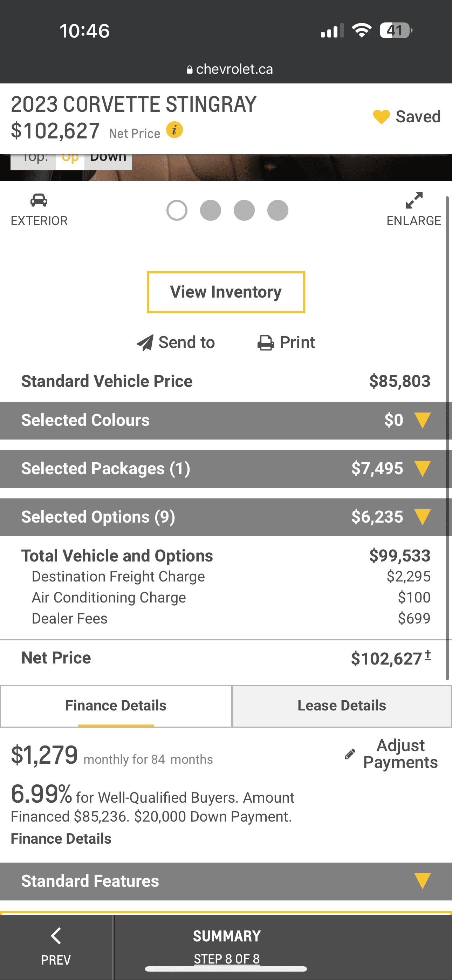Select the first image carousel dot
Image resolution: width=452 pixels, height=980 pixels.
177,210
